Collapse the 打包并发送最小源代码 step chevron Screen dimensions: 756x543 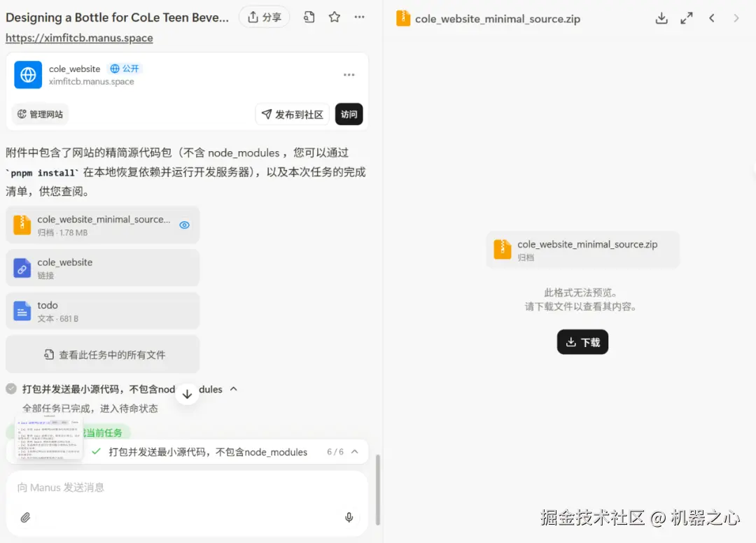point(234,389)
